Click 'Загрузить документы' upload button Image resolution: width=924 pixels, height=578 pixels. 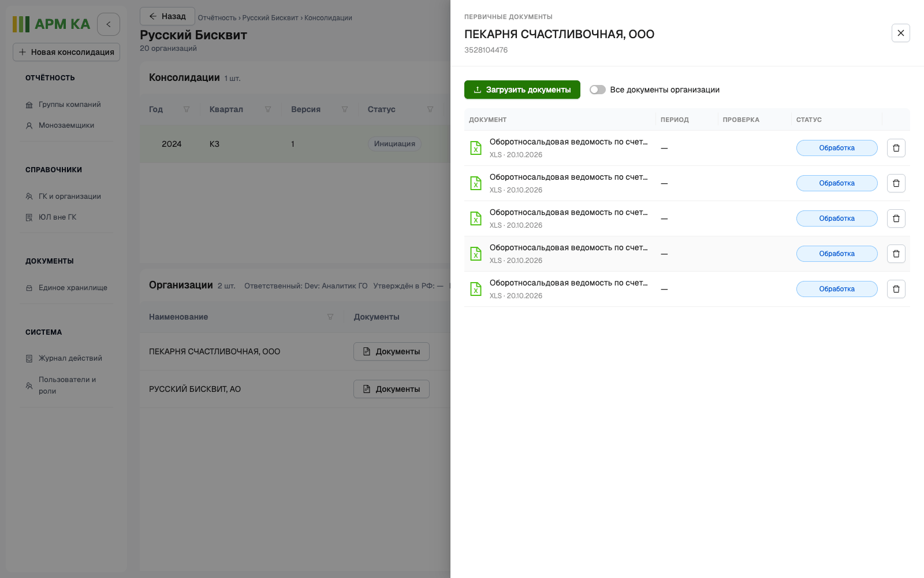click(522, 90)
